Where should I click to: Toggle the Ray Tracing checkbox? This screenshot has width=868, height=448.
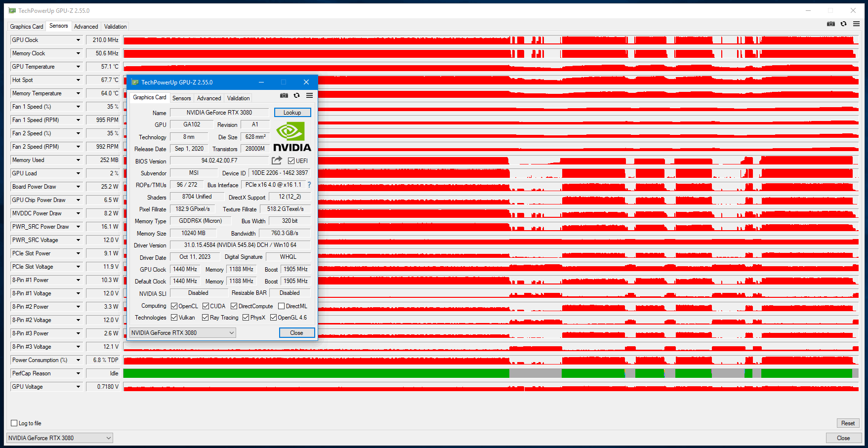205,318
